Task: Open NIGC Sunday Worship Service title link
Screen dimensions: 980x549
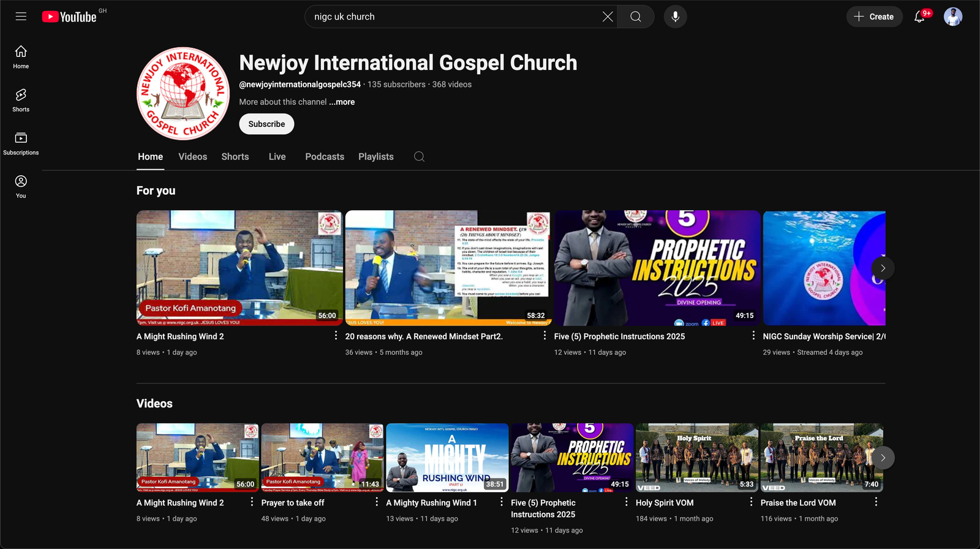Action: [824, 336]
